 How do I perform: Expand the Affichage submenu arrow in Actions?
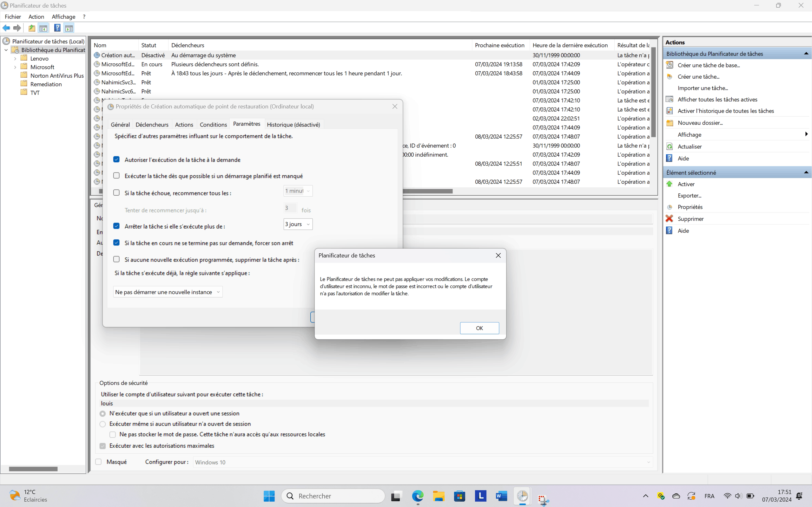point(806,134)
